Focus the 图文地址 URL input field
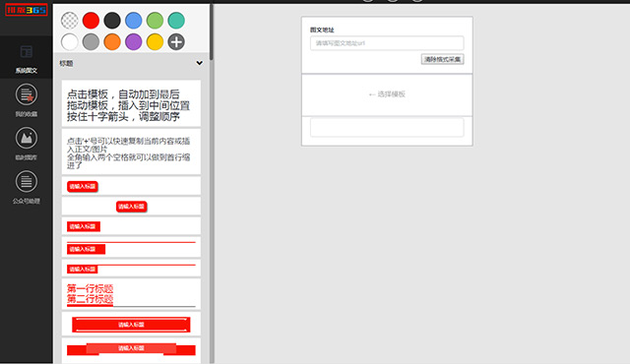 [x=387, y=43]
